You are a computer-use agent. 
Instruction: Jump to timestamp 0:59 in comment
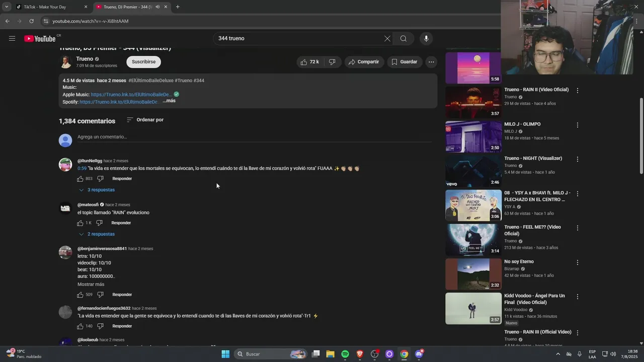[x=82, y=168]
